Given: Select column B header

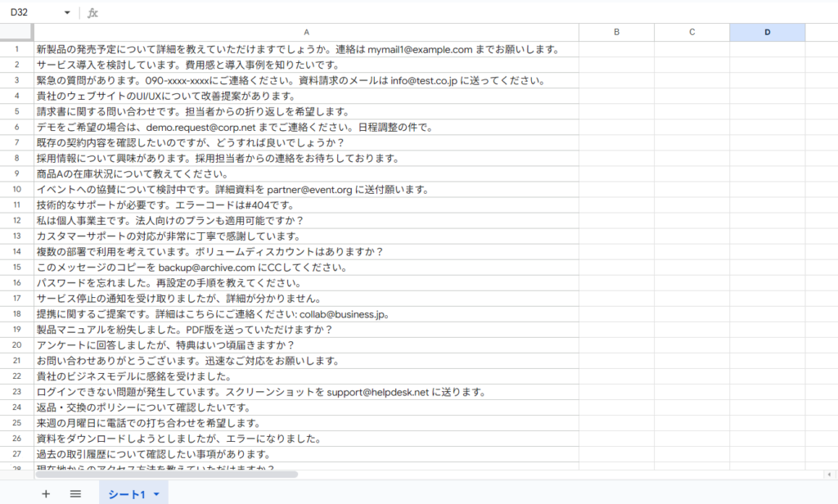Looking at the screenshot, I should [x=616, y=33].
